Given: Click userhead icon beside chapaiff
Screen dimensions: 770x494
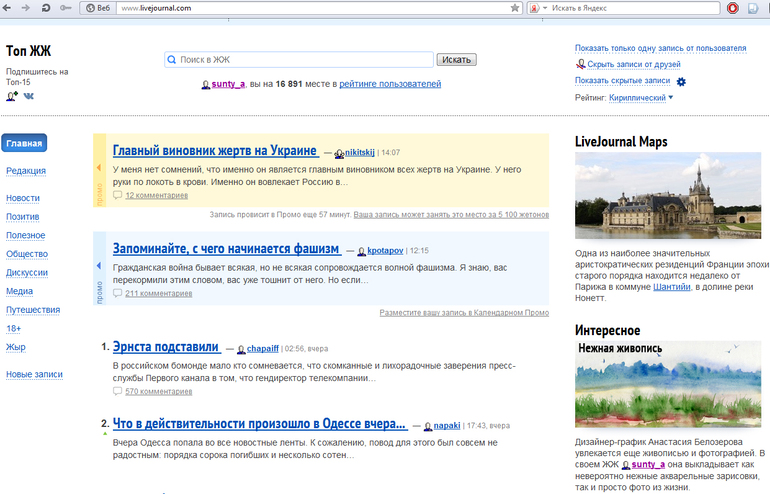Looking at the screenshot, I should 241,350.
